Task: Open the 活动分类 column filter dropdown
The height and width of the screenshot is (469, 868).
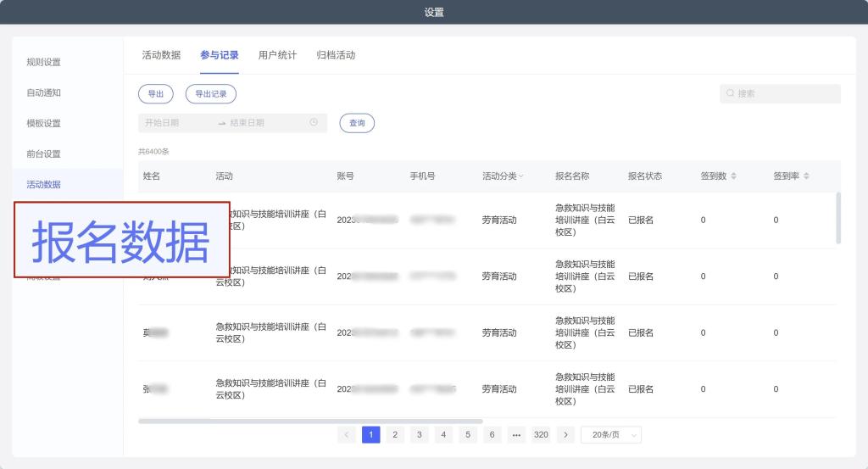Action: pyautogui.click(x=520, y=176)
